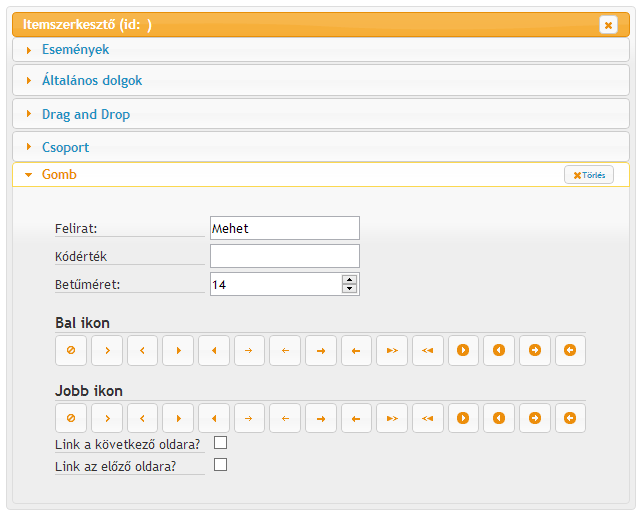Pick the solid right triangle in Jobb ikon
Image resolution: width=641 pixels, height=516 pixels.
point(178,418)
